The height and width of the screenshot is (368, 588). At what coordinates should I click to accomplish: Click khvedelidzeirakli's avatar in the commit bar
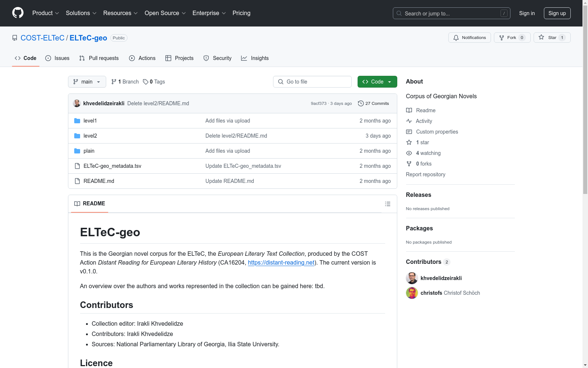click(x=77, y=103)
